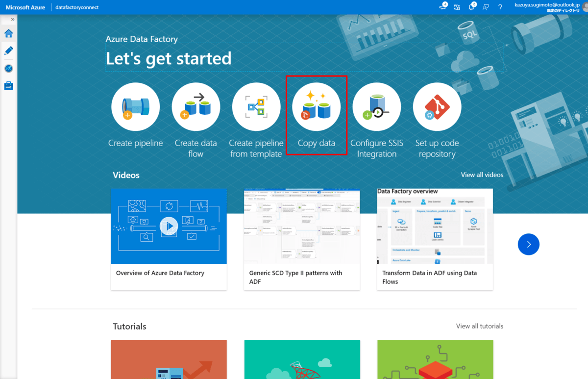Open Generic SCD Type II patterns video thumbnail
This screenshot has height=379, width=588.
coord(302,226)
